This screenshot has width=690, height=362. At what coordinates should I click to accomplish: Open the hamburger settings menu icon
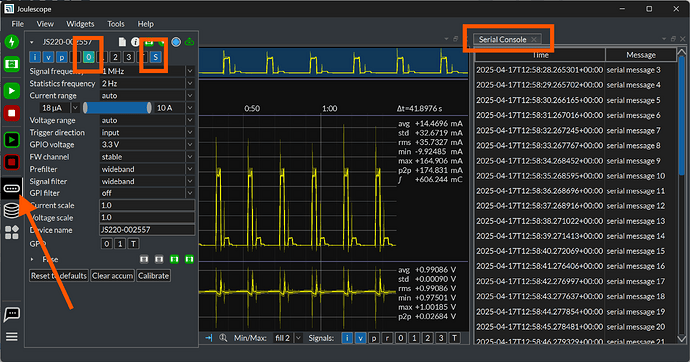coord(12,337)
